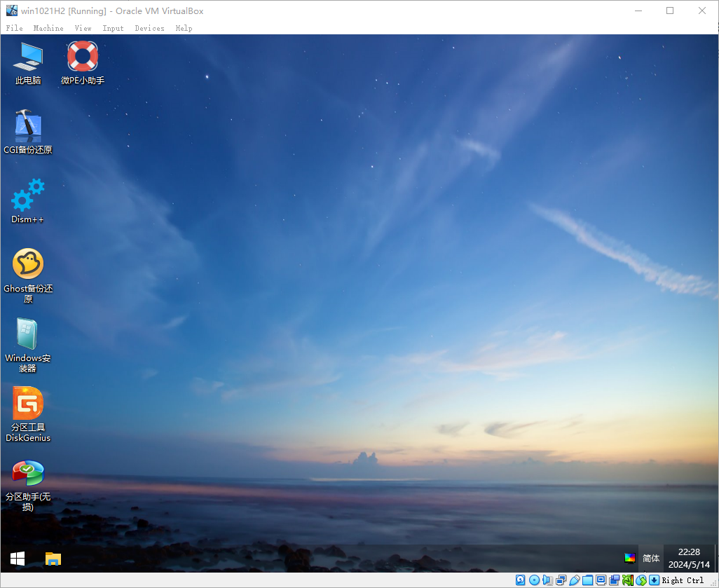Select the Windows安装器 shortcut
This screenshot has height=588, width=719.
pos(28,346)
